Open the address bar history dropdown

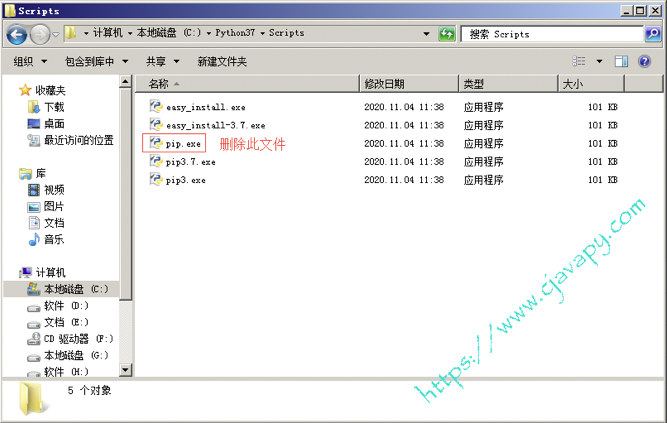pos(426,34)
